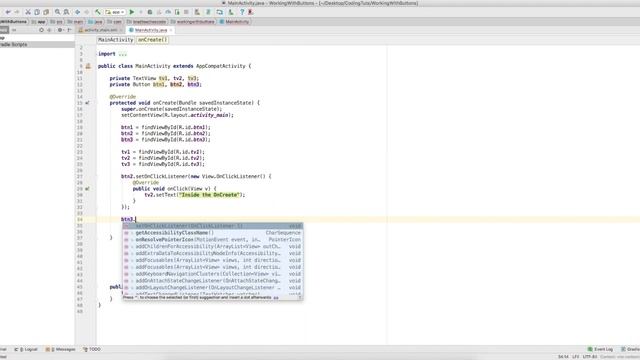Click the scroll-from-source target icon in project panel
This screenshot has width=640, height=360.
coord(41,30)
